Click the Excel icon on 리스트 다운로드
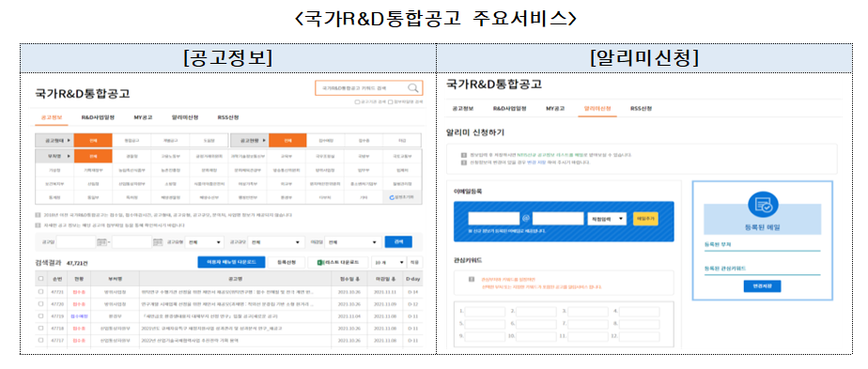This screenshot has width=868, height=369. 320,262
